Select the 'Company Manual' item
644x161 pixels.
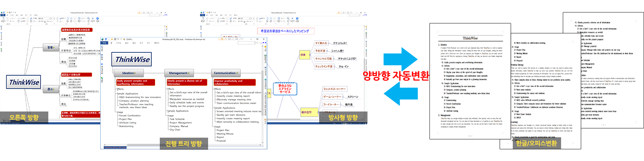coord(179,126)
